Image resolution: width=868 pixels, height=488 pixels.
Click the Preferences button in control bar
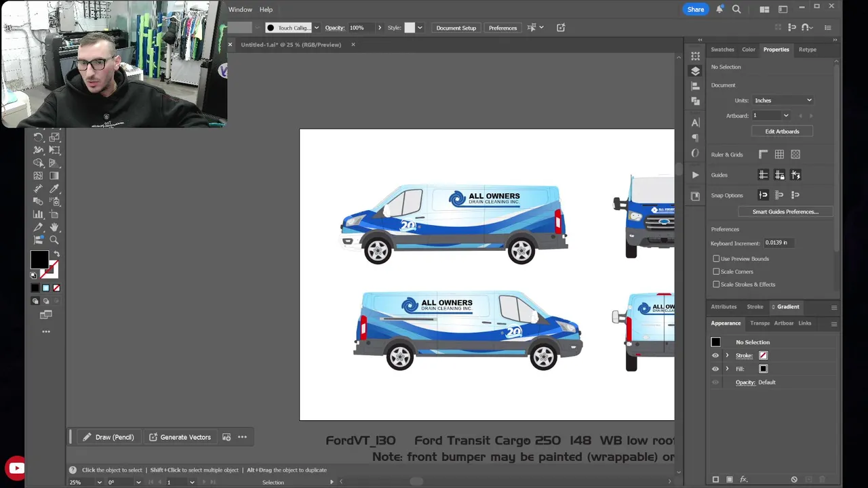(502, 28)
